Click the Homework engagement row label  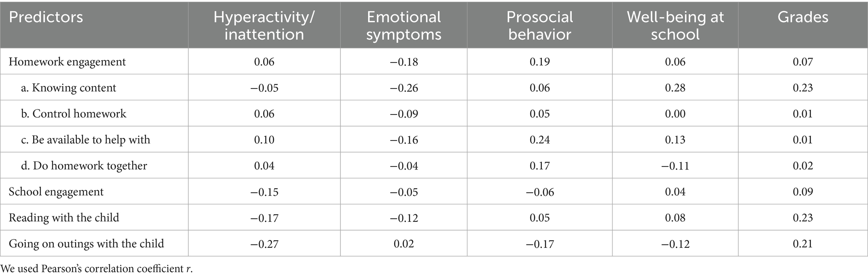click(67, 62)
